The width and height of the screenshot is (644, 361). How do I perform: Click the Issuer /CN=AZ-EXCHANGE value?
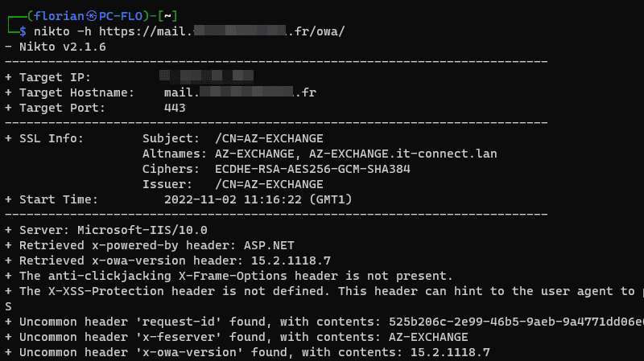pyautogui.click(x=269, y=184)
